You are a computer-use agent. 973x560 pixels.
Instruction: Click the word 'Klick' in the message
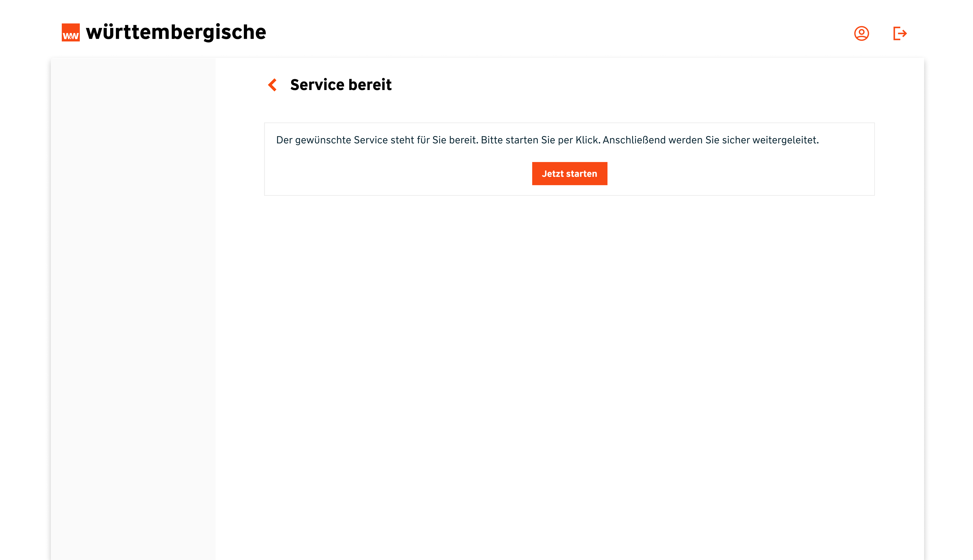pos(587,140)
